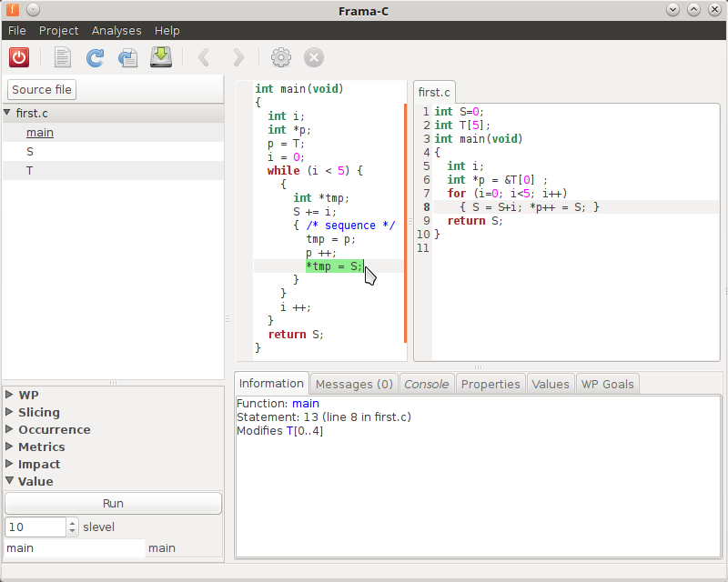Click the int T[5]; line in source
Screen dimensions: 728x582
462,125
